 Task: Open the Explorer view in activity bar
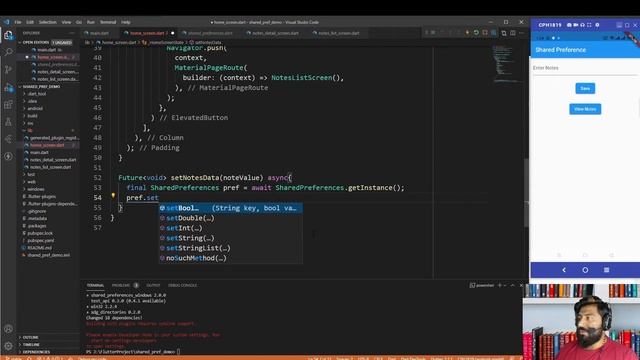point(8,36)
